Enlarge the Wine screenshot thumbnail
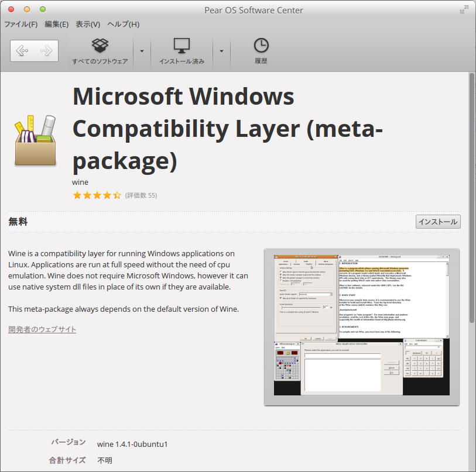This screenshot has width=476, height=472. 362,327
